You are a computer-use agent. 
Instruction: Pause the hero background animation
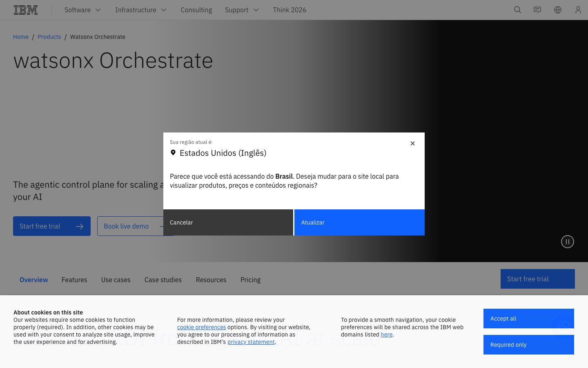[x=568, y=242]
